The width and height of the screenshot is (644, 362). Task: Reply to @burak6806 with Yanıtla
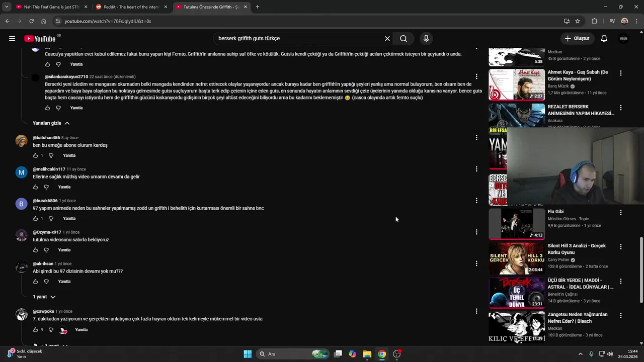click(x=69, y=219)
